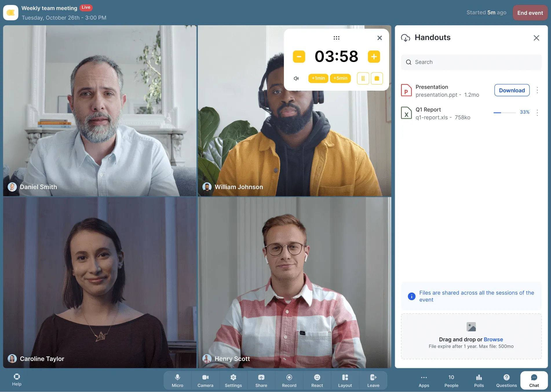
Task: Open the People tab showing 10
Action: [451, 381]
